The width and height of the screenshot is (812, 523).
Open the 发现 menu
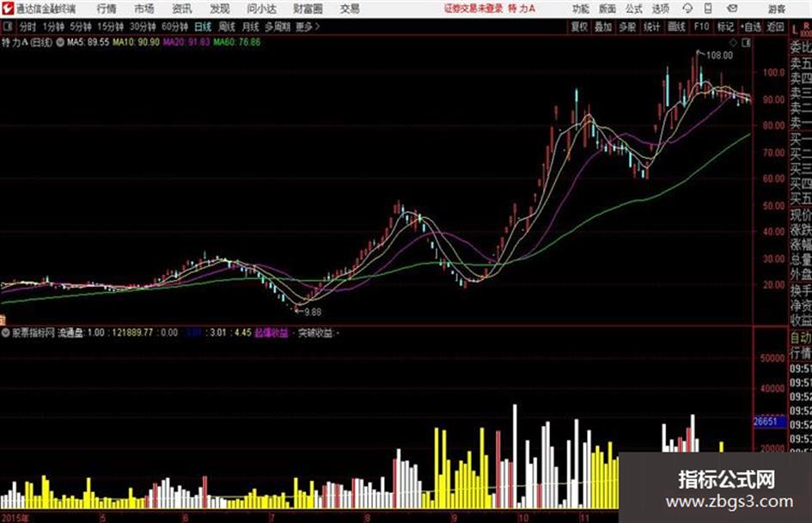pos(220,9)
